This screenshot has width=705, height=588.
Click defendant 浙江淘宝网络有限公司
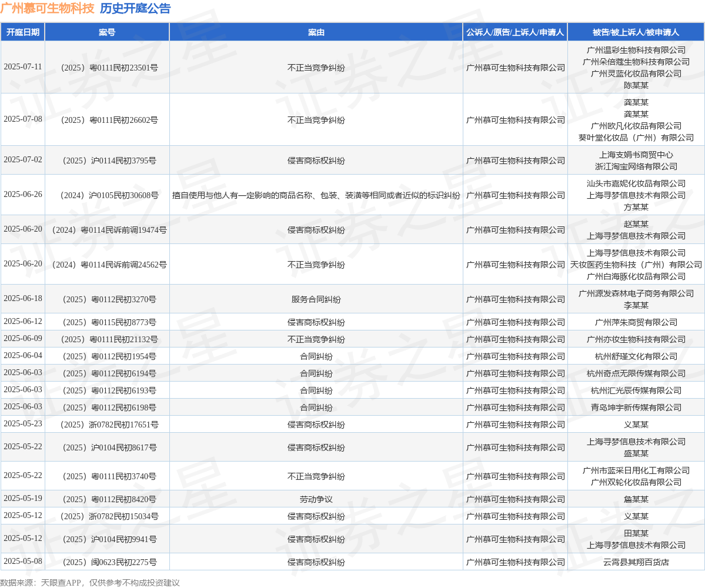coord(636,166)
